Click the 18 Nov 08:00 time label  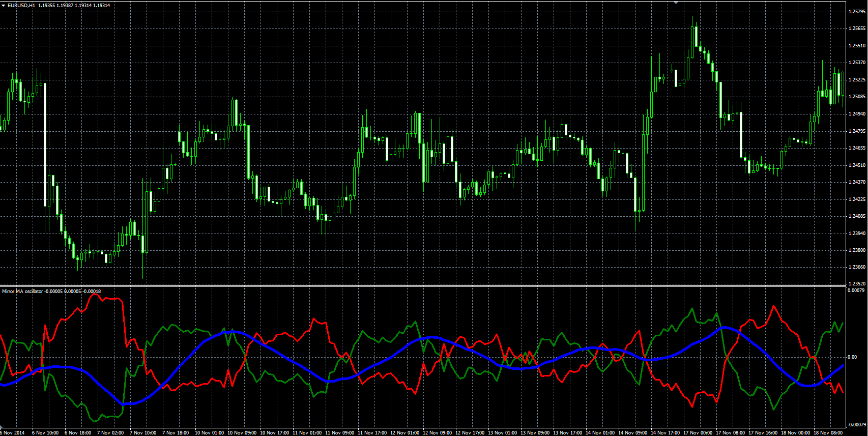(828, 433)
